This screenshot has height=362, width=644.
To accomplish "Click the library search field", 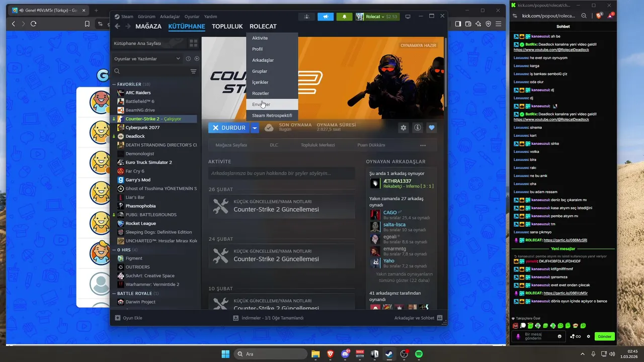I will pos(150,71).
